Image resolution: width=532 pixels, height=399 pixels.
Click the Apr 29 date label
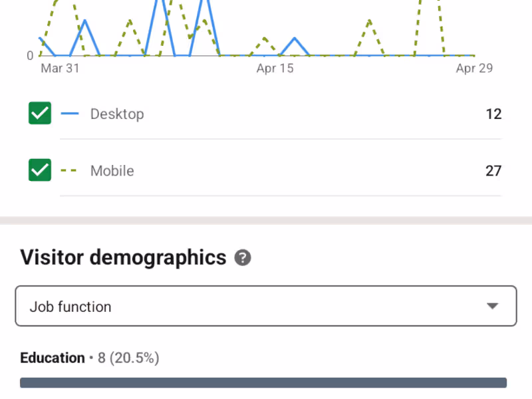474,68
